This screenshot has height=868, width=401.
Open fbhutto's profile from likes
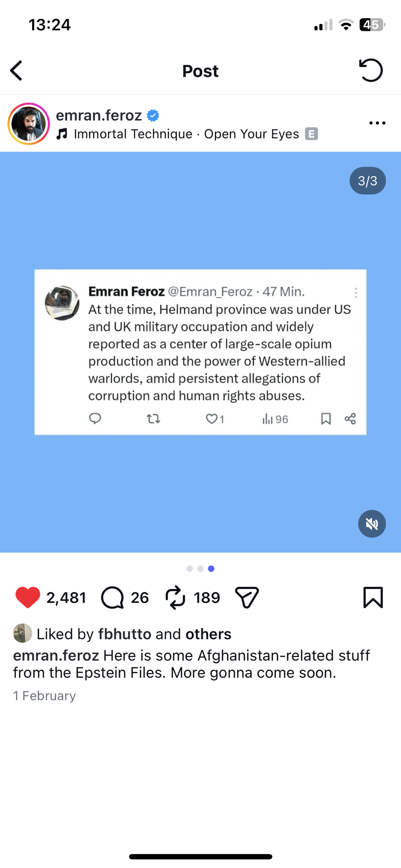coord(124,634)
